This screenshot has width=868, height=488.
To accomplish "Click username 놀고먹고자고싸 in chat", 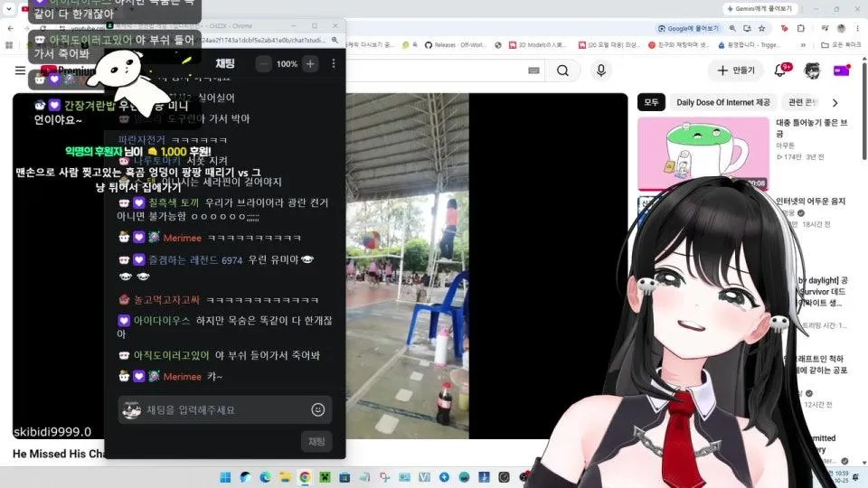I will (x=166, y=299).
